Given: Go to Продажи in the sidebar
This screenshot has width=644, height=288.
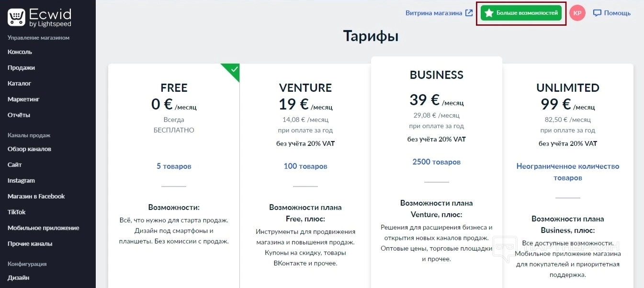Looking at the screenshot, I should [21, 67].
